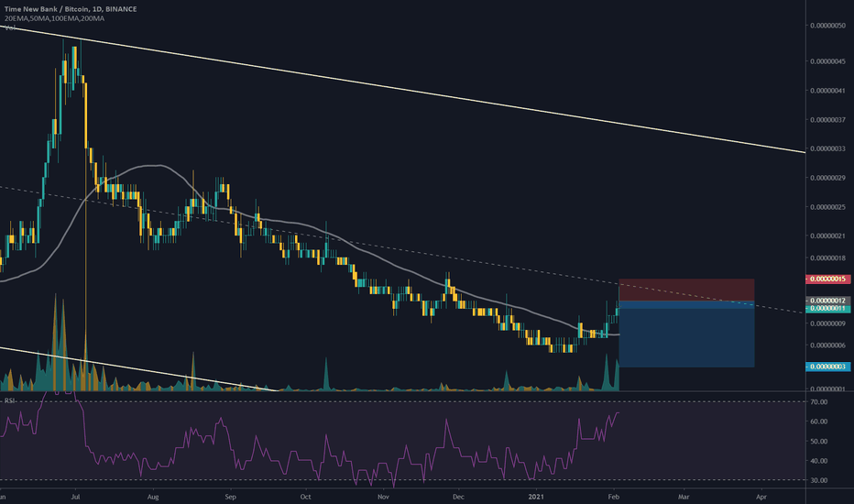Click the Nov date on time axis
Viewport: 854px width, 504px height.
[383, 497]
